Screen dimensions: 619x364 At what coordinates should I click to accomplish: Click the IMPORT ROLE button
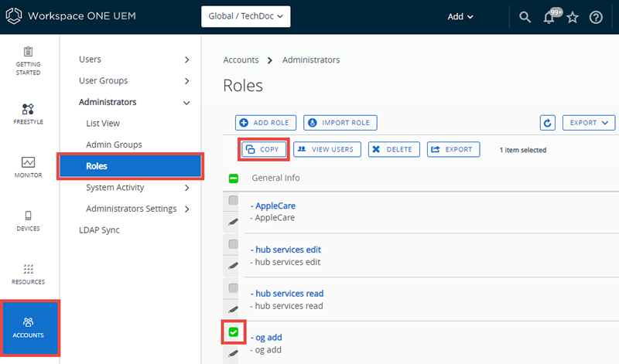click(340, 123)
